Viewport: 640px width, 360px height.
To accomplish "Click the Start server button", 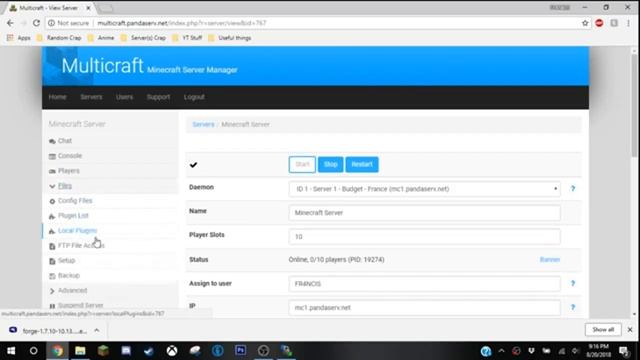I will 302,164.
